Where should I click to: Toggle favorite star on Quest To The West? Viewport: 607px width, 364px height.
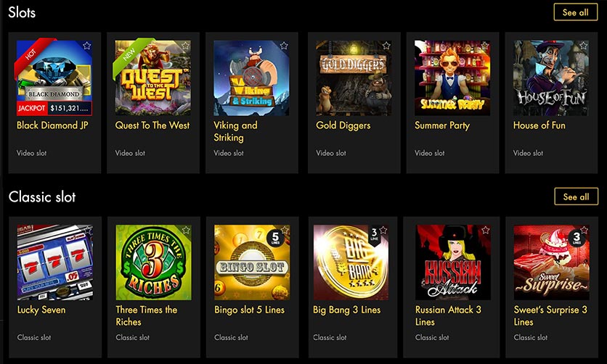[185, 46]
